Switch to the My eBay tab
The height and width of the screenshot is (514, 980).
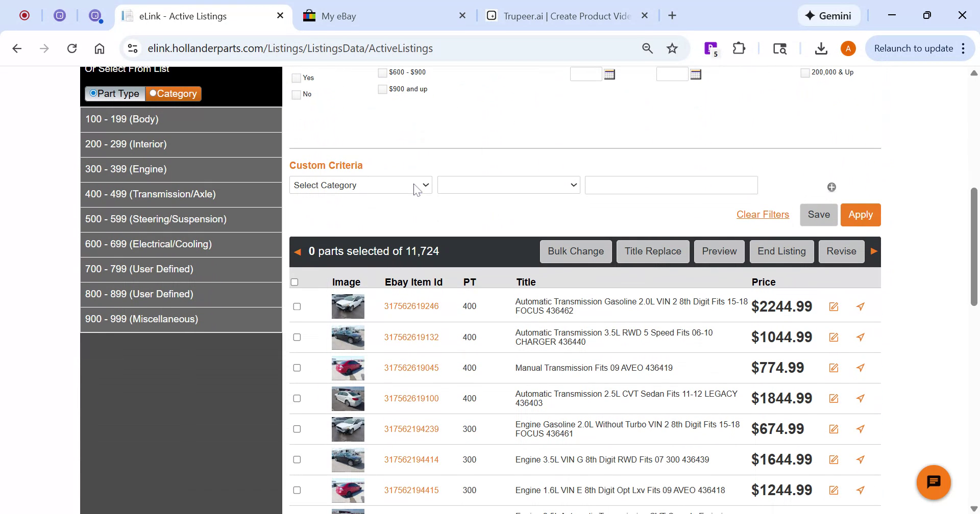(x=338, y=16)
